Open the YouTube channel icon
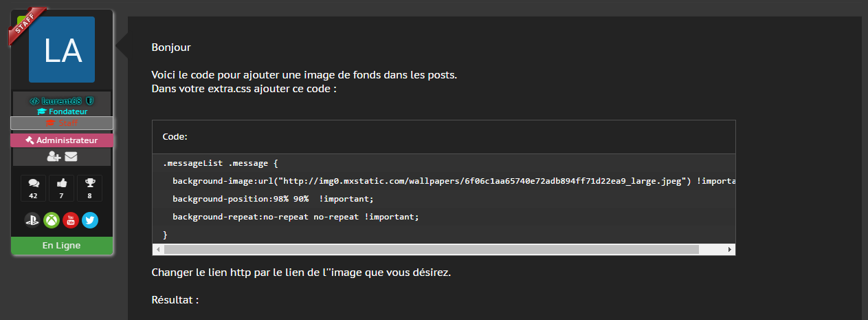 click(x=71, y=220)
